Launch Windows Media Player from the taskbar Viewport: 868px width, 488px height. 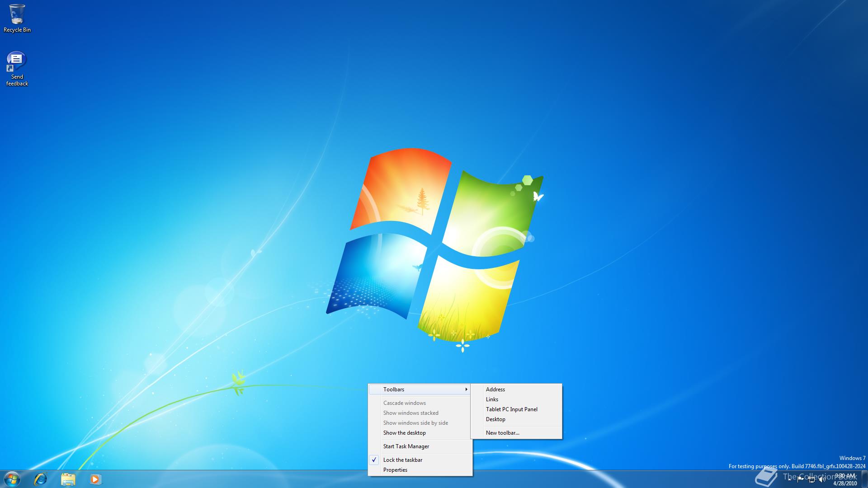(95, 479)
